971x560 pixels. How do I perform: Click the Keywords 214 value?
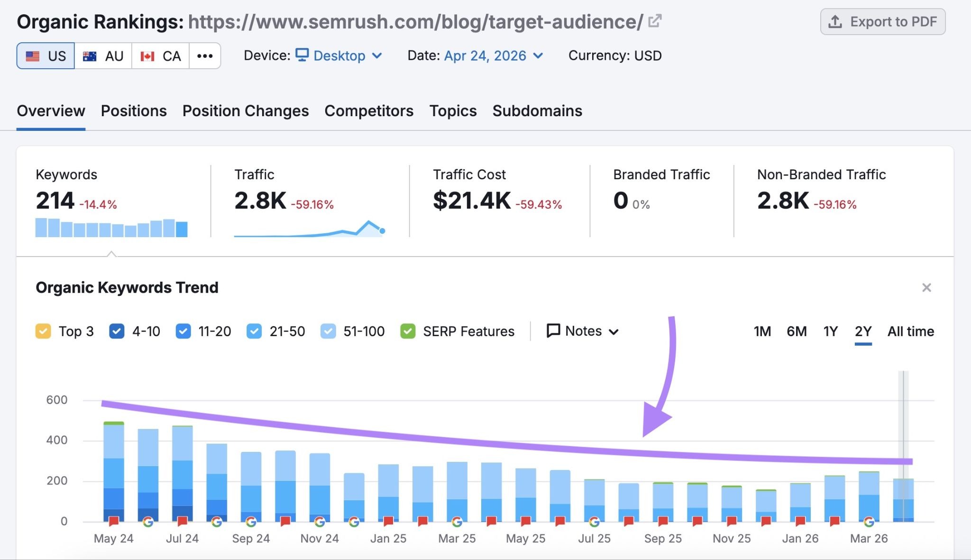tap(55, 201)
